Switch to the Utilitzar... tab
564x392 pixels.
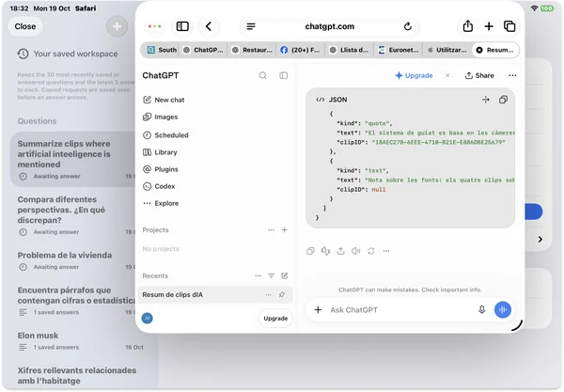click(447, 50)
